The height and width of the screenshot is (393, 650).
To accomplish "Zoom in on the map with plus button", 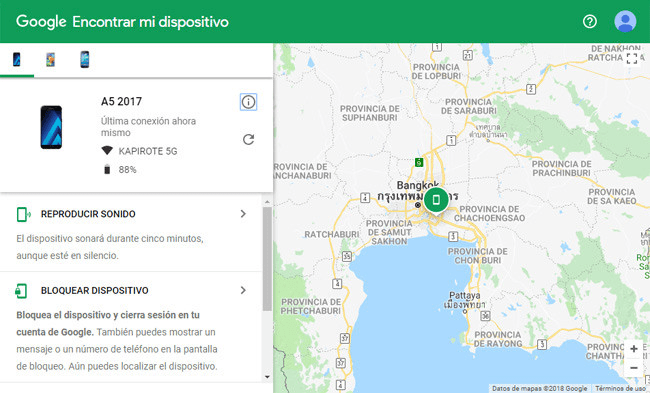I will (x=633, y=349).
